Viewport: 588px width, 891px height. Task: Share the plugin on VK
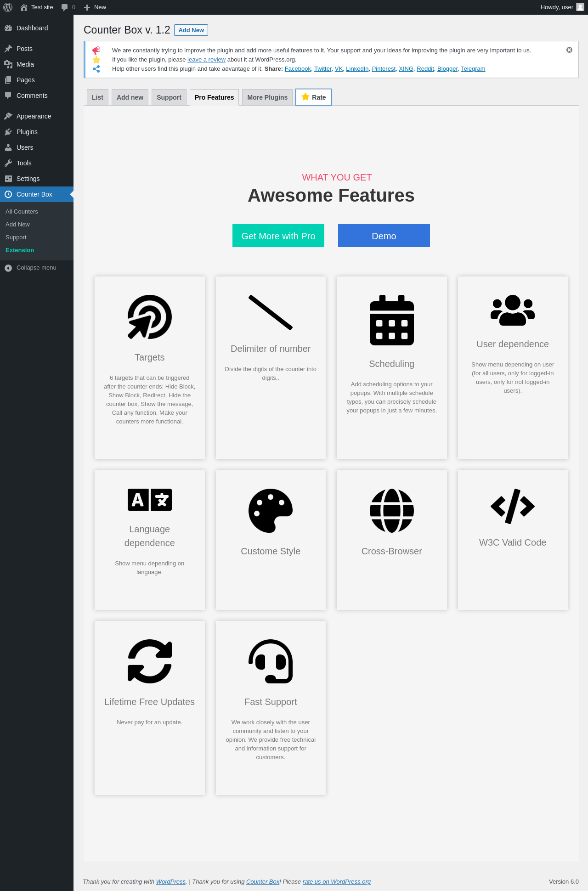pos(339,69)
